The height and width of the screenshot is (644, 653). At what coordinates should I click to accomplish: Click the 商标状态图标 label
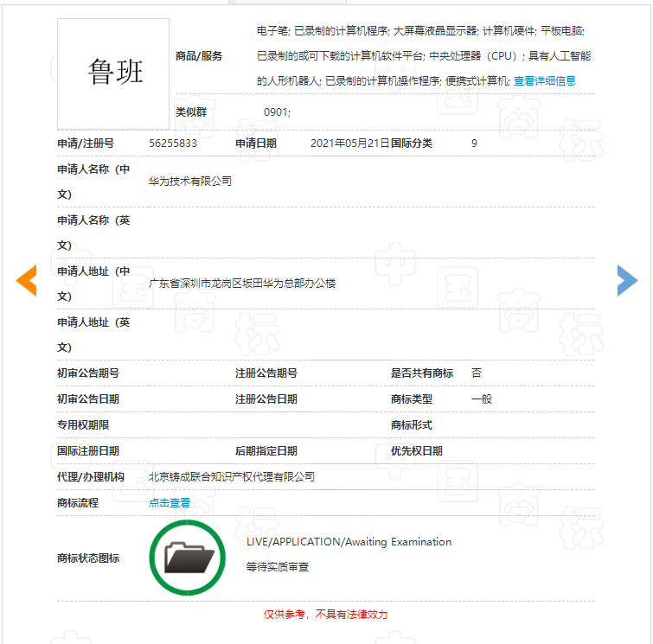coord(88,558)
